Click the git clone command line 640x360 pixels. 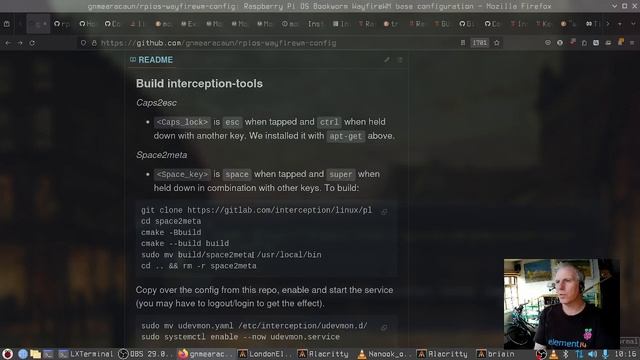(256, 210)
